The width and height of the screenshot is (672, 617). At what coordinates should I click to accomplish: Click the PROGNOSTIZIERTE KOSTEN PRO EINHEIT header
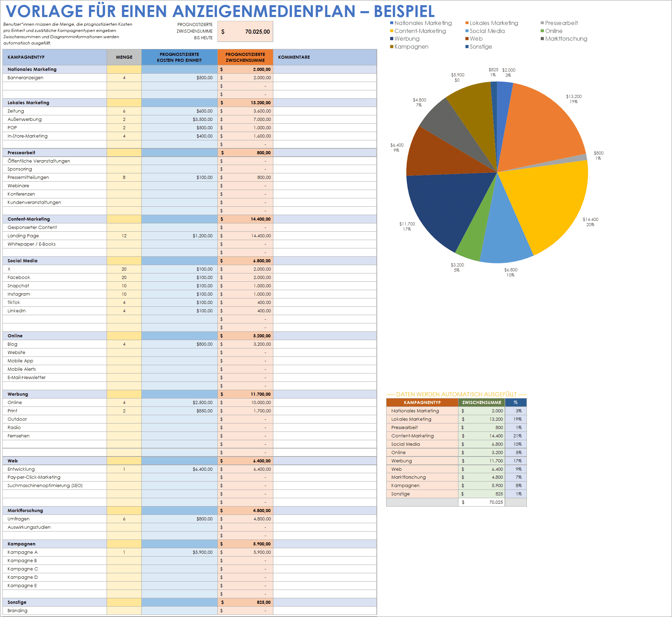pyautogui.click(x=179, y=57)
